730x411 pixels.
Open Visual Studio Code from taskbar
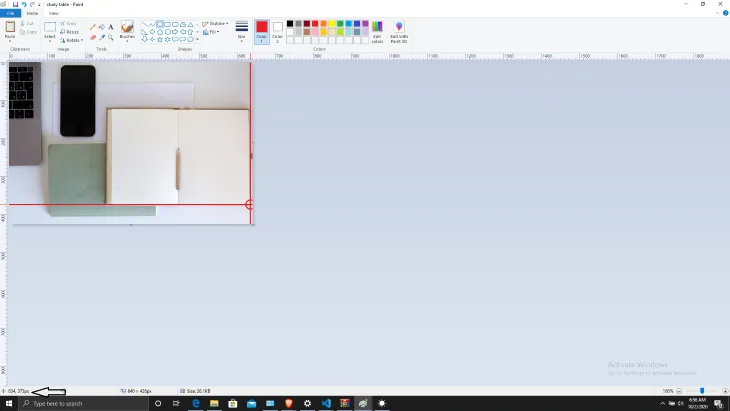(326, 404)
